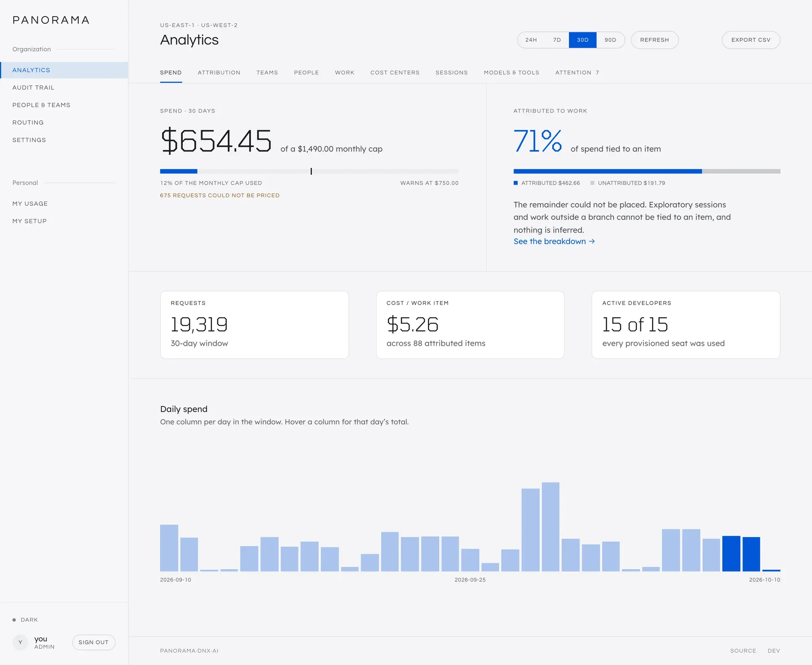Click the 'Warns at $750.00' label
Viewport: 812px width, 665px height.
click(x=429, y=183)
